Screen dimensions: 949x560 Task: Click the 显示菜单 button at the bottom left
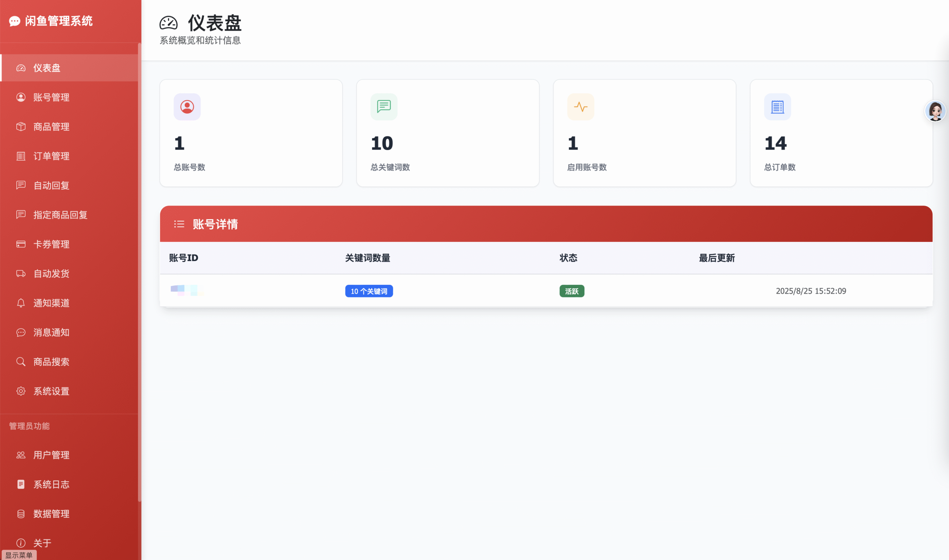click(19, 555)
